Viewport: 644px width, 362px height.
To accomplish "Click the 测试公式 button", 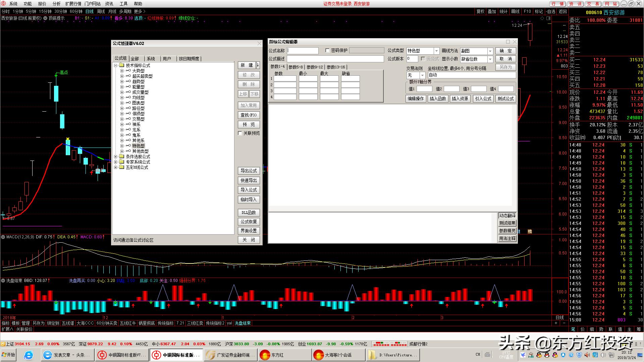I will point(505,99).
